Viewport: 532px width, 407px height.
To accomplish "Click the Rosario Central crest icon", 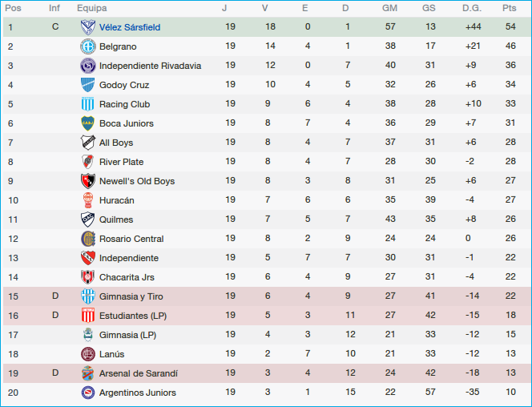I will click(x=88, y=239).
